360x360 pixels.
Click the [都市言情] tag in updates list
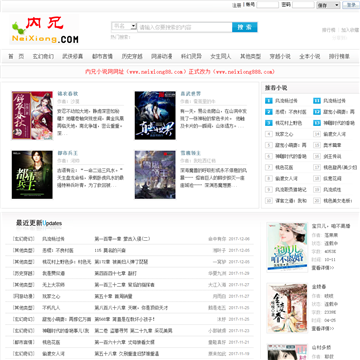24,342
